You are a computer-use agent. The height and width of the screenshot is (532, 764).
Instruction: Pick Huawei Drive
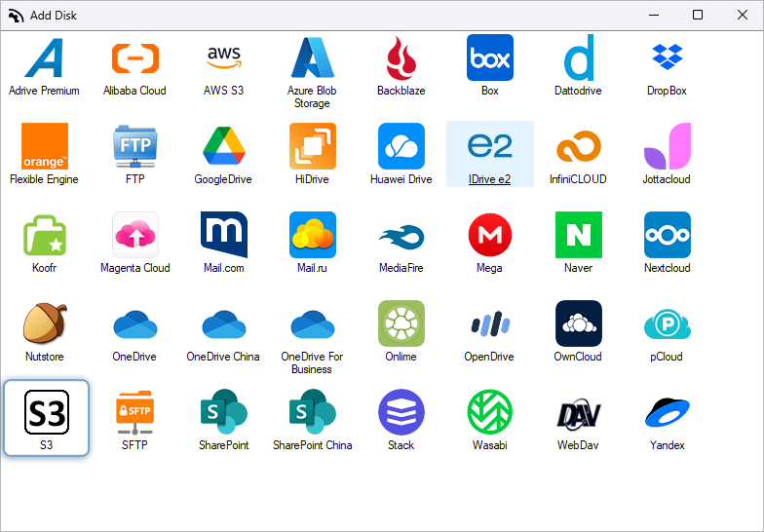(x=401, y=146)
